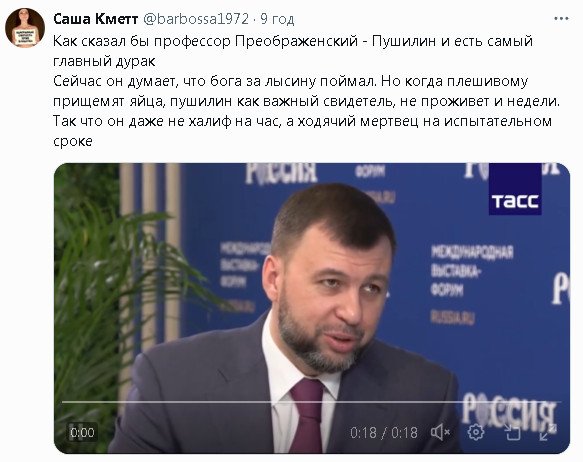Open Саша Кметт's profile avatar
Viewport: 583px width, 462px height.
(25, 28)
